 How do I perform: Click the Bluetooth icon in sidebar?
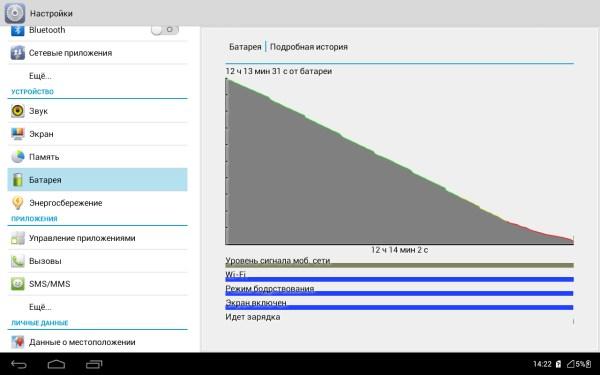point(17,30)
